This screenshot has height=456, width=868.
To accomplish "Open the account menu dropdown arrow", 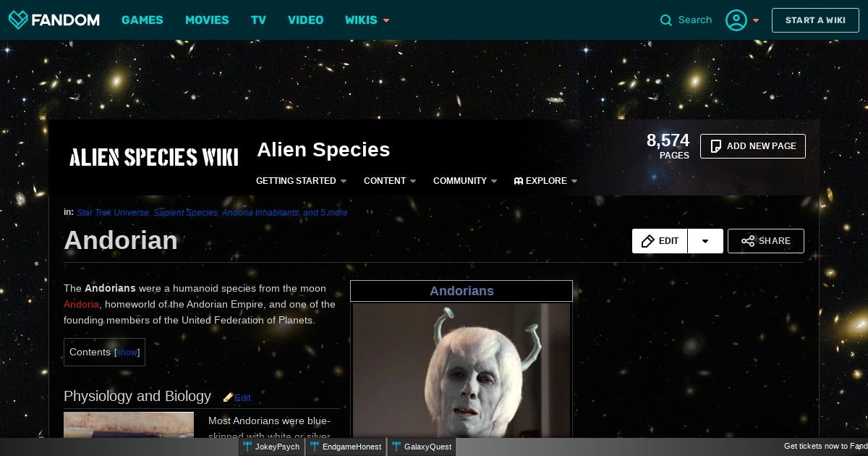I will click(756, 20).
